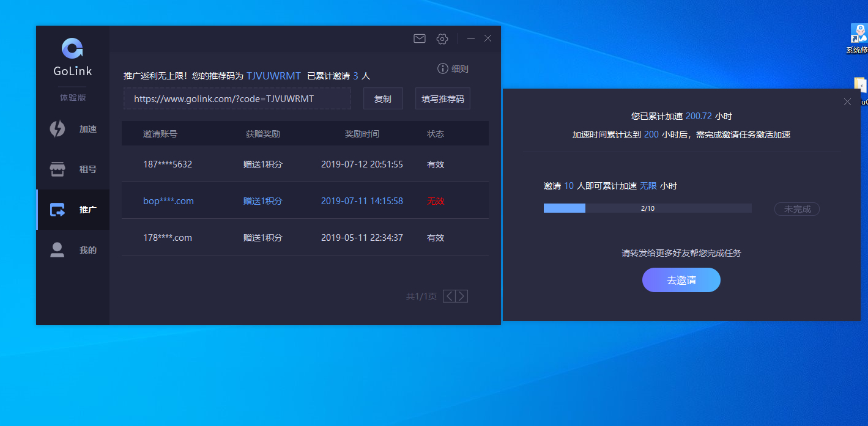Click the 填写推荐码 button
This screenshot has height=426, width=868.
click(443, 98)
